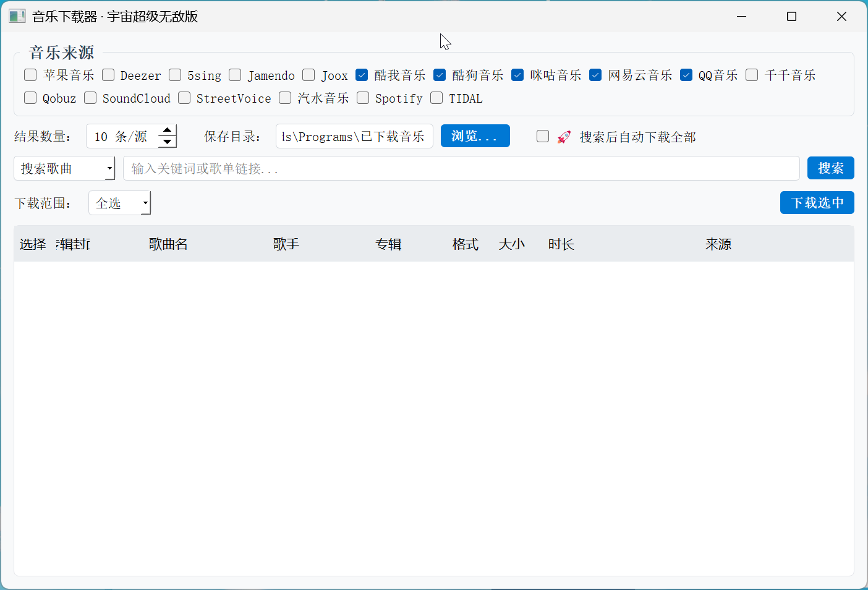
Task: Enable the 苹果音乐 source checkbox
Action: [30, 75]
